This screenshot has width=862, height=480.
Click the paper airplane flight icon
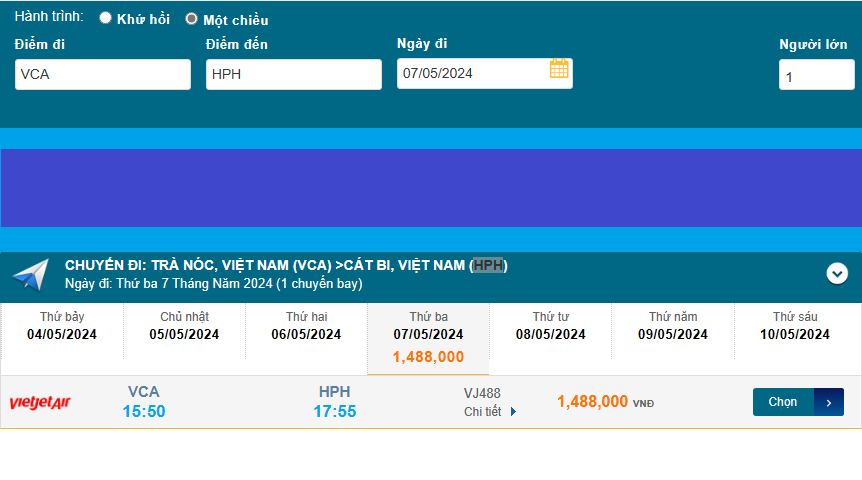click(31, 275)
